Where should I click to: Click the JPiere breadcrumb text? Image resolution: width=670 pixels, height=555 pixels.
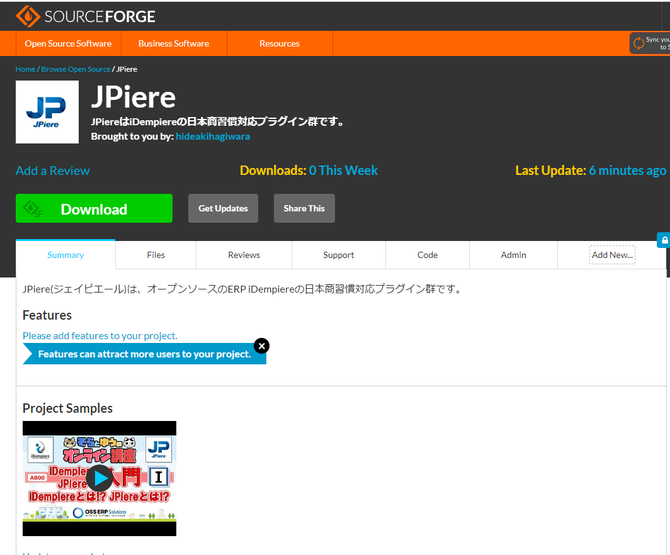coord(127,69)
